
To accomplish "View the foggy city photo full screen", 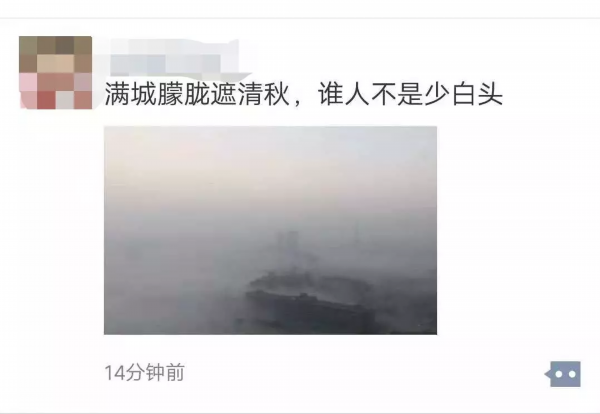I will [270, 230].
